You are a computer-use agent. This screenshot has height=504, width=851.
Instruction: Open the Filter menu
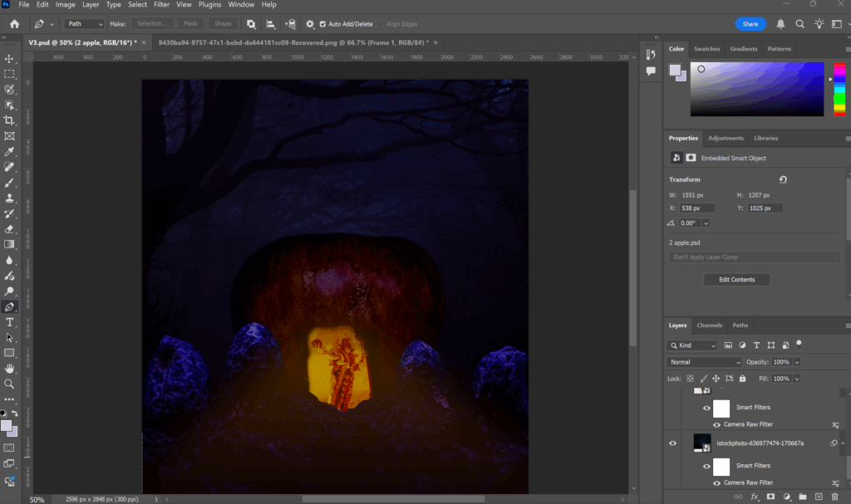pos(161,5)
